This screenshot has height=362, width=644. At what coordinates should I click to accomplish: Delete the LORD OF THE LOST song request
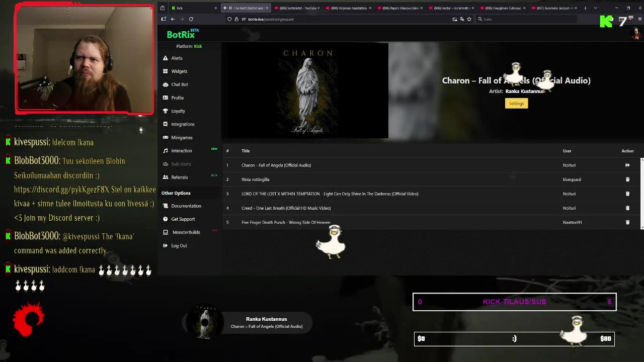[x=627, y=194]
